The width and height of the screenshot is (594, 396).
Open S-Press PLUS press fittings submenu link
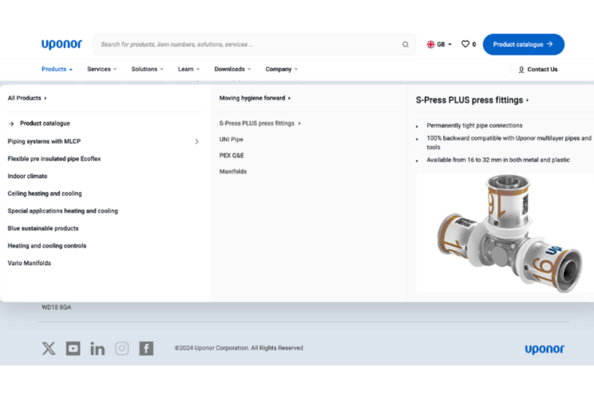[x=259, y=124]
